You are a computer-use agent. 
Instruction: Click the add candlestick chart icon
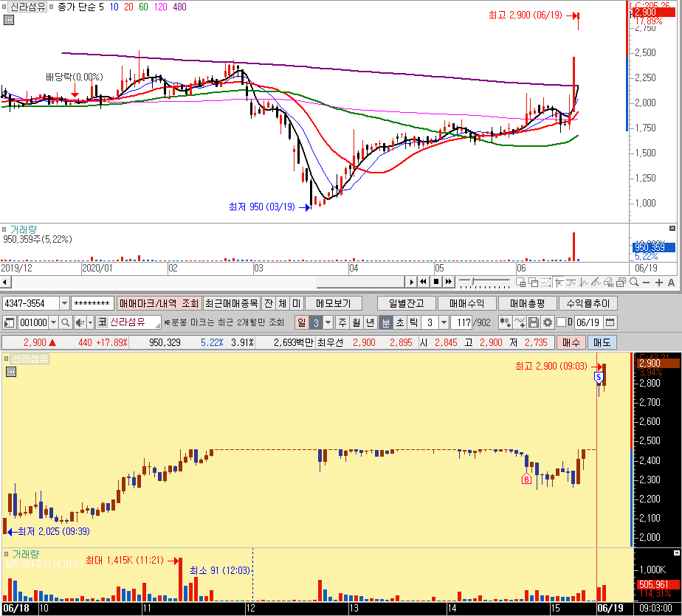point(505,322)
